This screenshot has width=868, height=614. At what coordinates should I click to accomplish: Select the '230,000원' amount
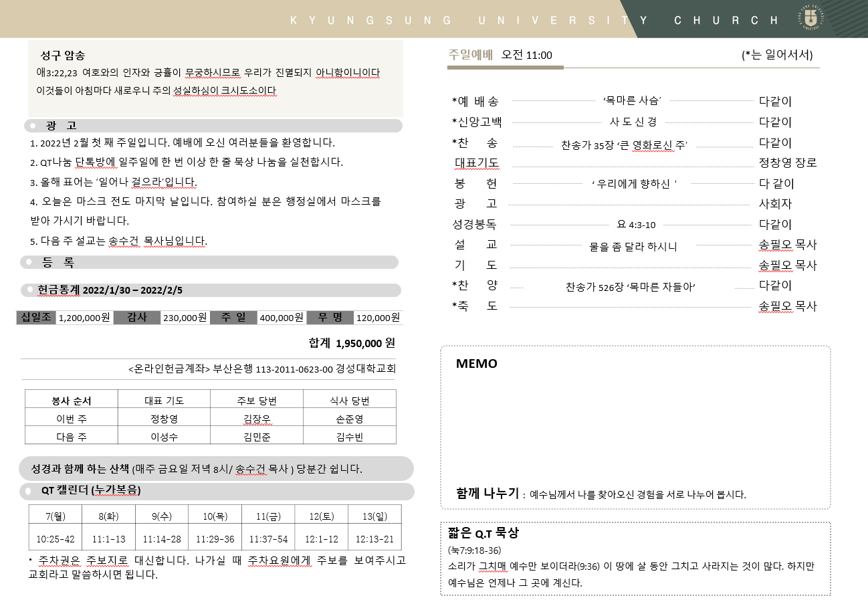(x=185, y=318)
